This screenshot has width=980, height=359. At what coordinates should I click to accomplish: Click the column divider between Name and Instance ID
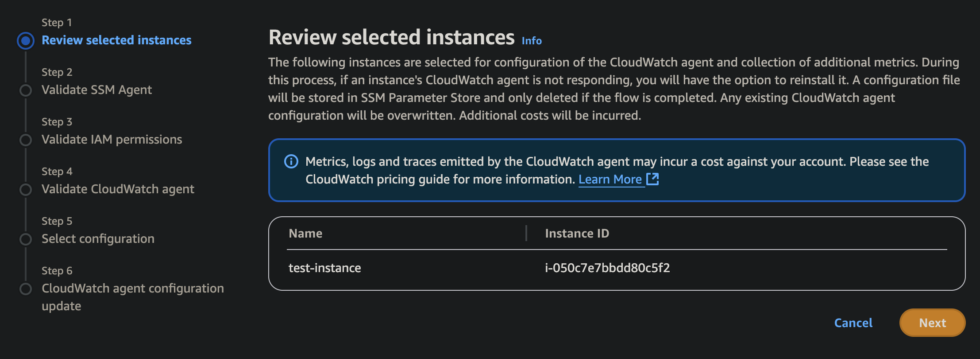tap(526, 233)
